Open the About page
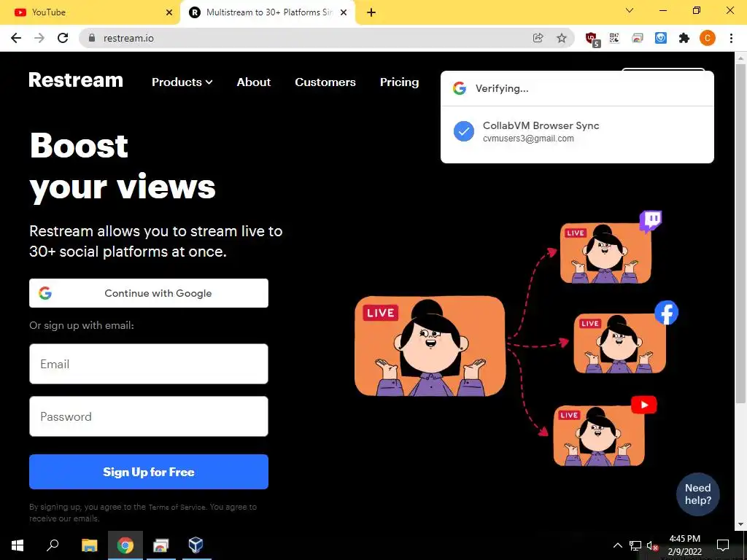This screenshot has width=747, height=560. 254,82
